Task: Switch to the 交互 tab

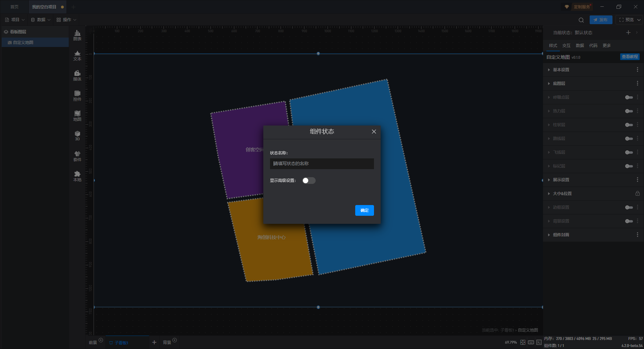Action: (566, 45)
